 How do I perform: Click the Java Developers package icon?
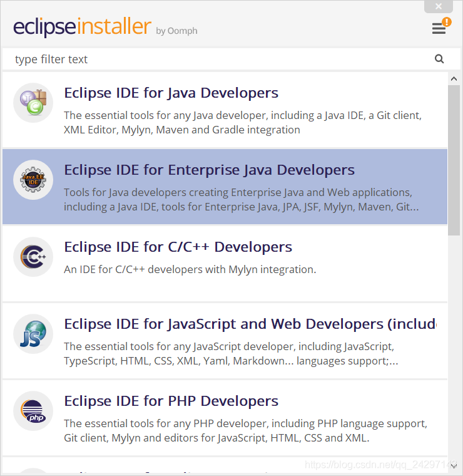coord(33,103)
